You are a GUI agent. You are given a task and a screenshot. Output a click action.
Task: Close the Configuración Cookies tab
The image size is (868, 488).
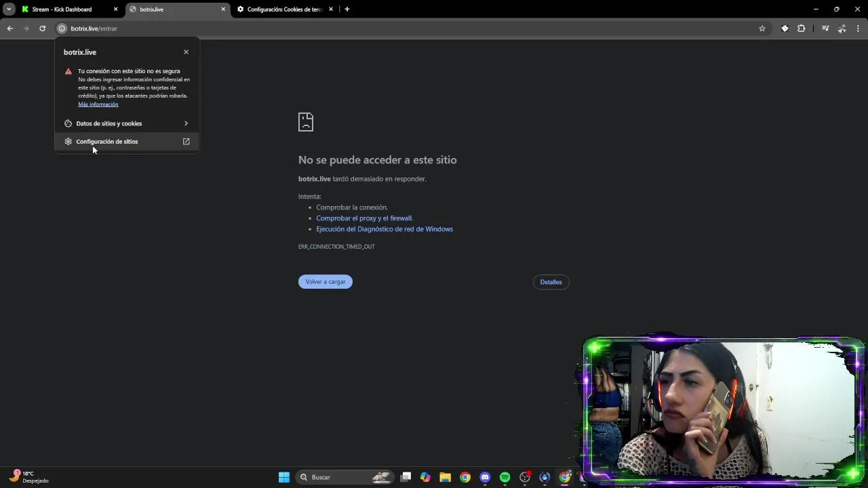(x=331, y=9)
